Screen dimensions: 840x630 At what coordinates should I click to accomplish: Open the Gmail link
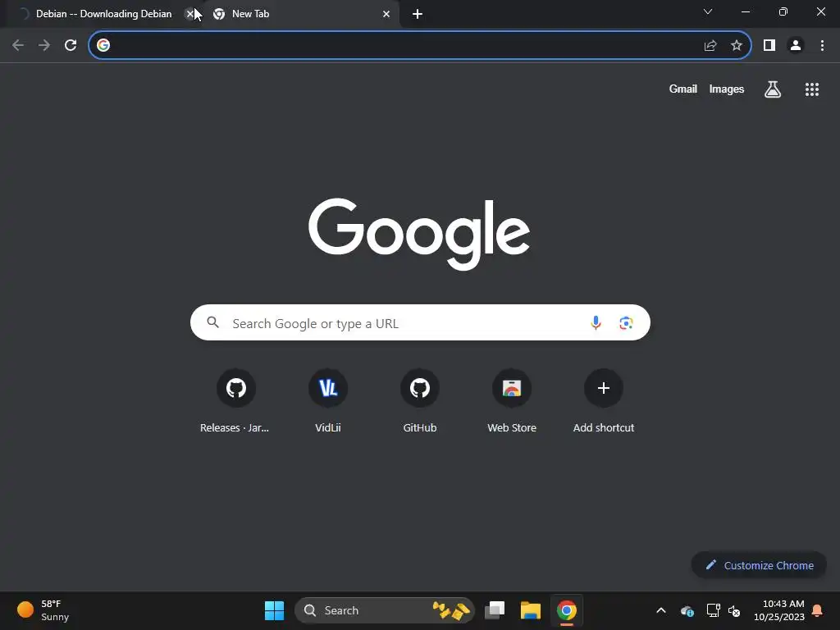pyautogui.click(x=683, y=89)
